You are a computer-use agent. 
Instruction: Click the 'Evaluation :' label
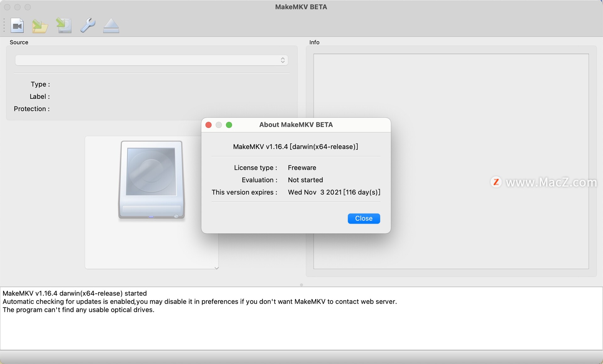tap(259, 180)
